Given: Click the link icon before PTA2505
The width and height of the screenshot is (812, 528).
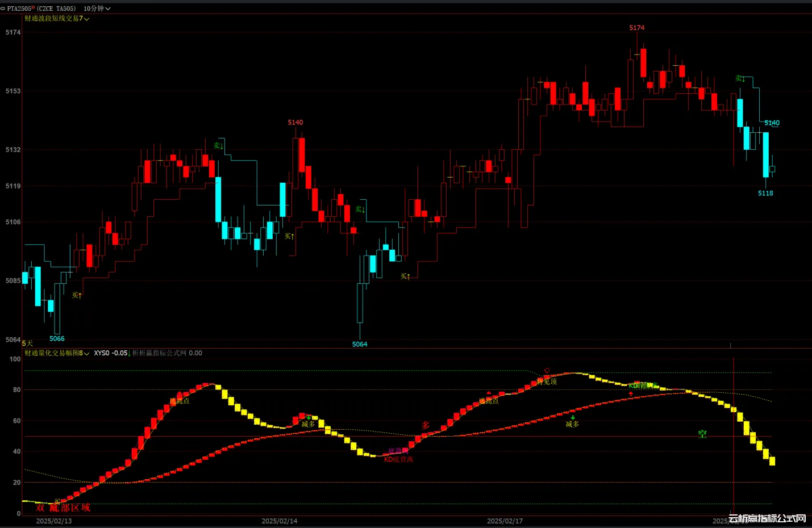Looking at the screenshot, I should coord(3,9).
